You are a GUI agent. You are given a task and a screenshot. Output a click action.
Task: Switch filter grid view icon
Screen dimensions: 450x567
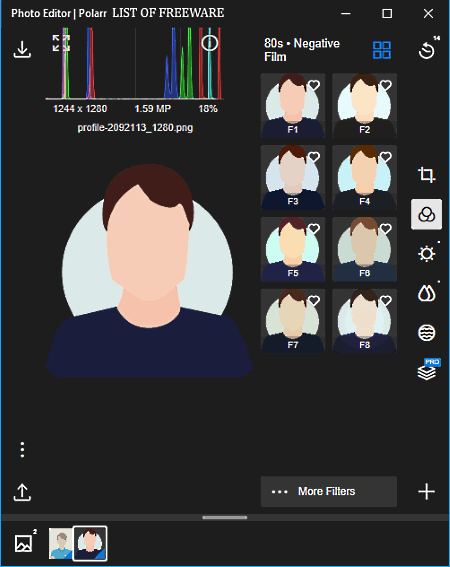coord(382,50)
